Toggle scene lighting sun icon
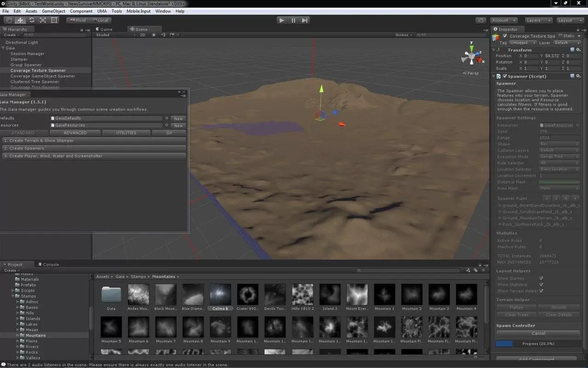 [x=154, y=35]
